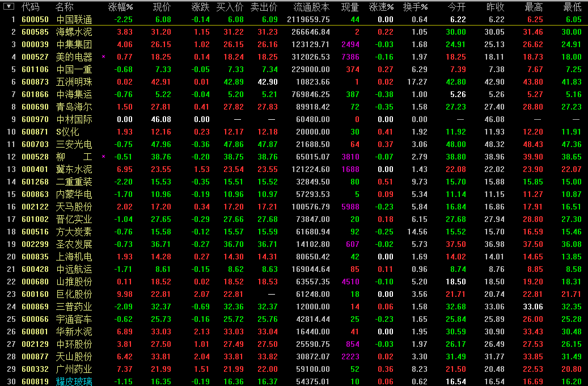Sort by the 涨速% column header
This screenshot has width=588, height=386.
coord(382,7)
